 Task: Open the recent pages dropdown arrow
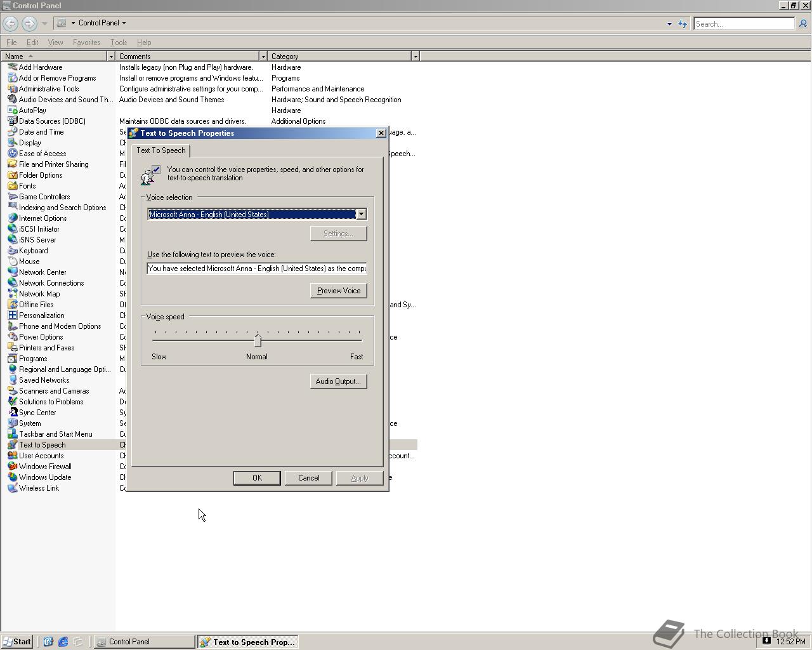pyautogui.click(x=44, y=23)
